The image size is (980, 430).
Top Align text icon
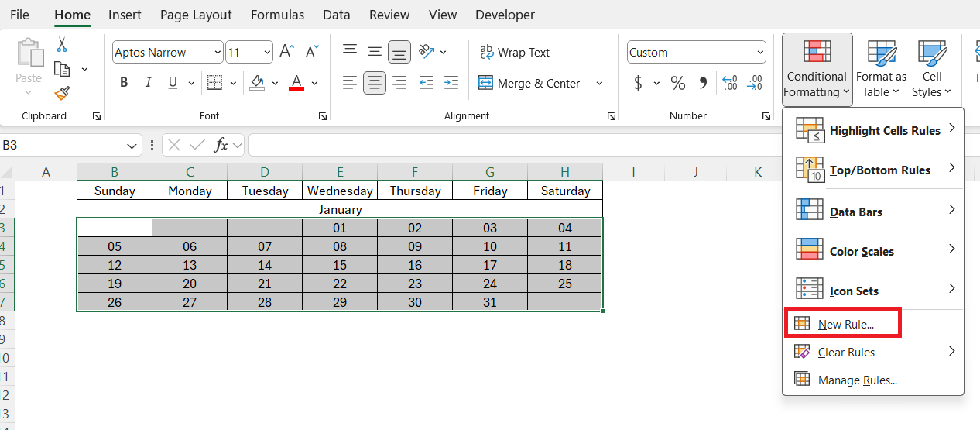[350, 52]
